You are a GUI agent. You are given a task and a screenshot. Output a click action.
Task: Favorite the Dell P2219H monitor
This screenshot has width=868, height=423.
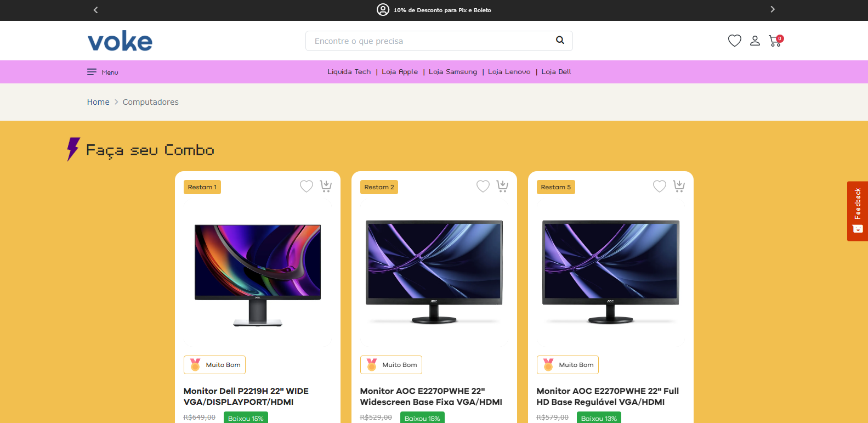coord(307,187)
